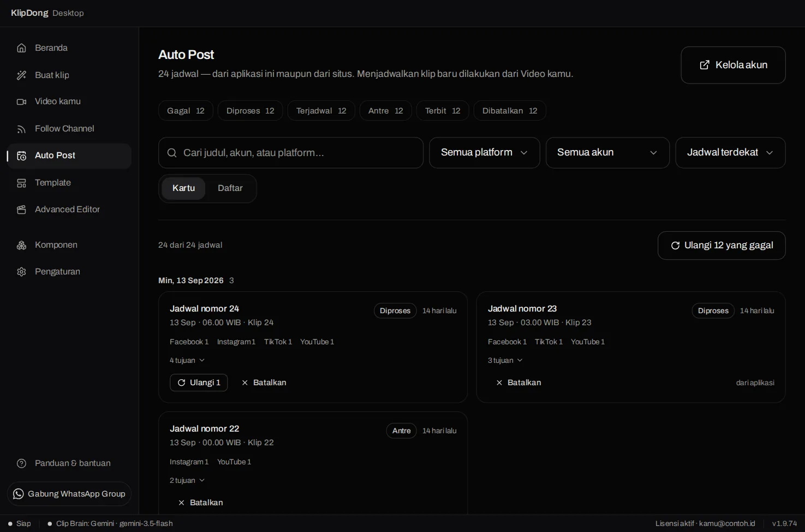
Task: Open the Semua platform dropdown
Action: coord(484,153)
